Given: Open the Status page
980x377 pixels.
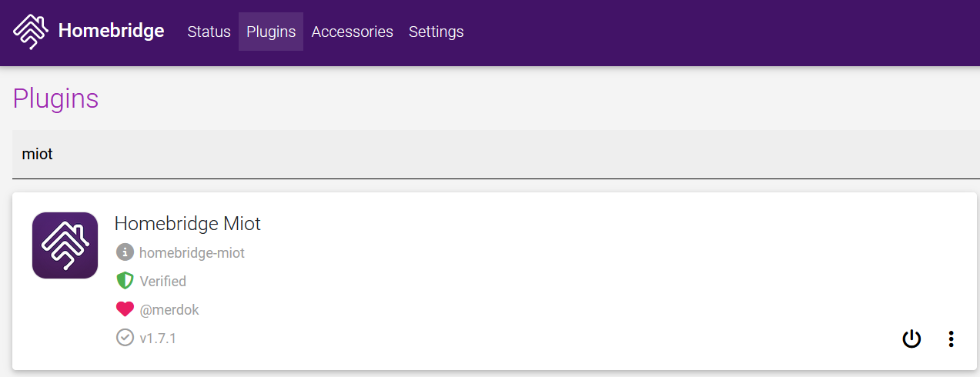Looking at the screenshot, I should [x=209, y=32].
